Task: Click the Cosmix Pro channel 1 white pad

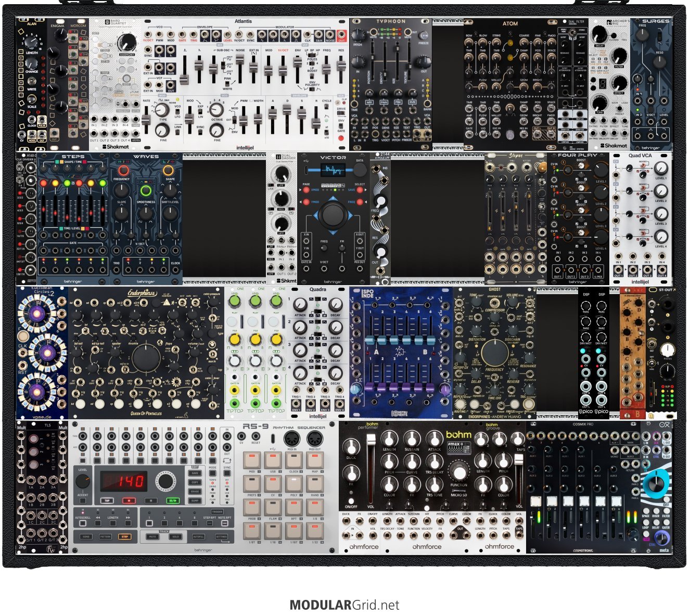Action: pyautogui.click(x=536, y=501)
